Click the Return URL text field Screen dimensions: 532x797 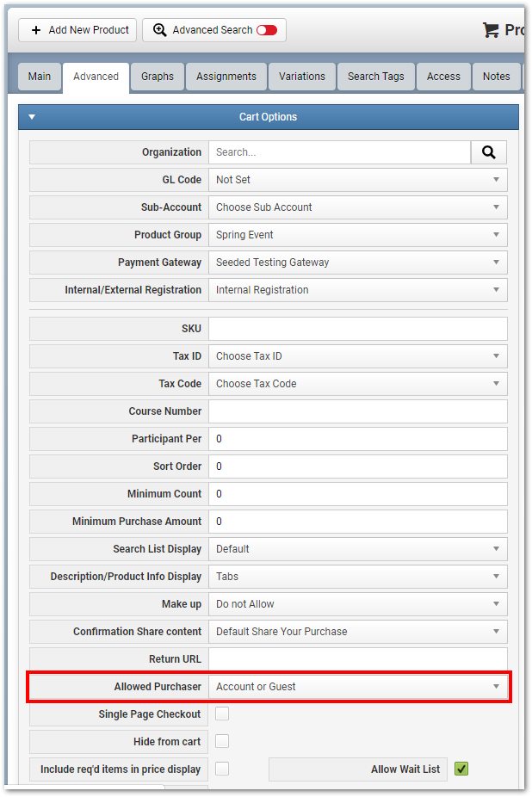[x=357, y=658]
